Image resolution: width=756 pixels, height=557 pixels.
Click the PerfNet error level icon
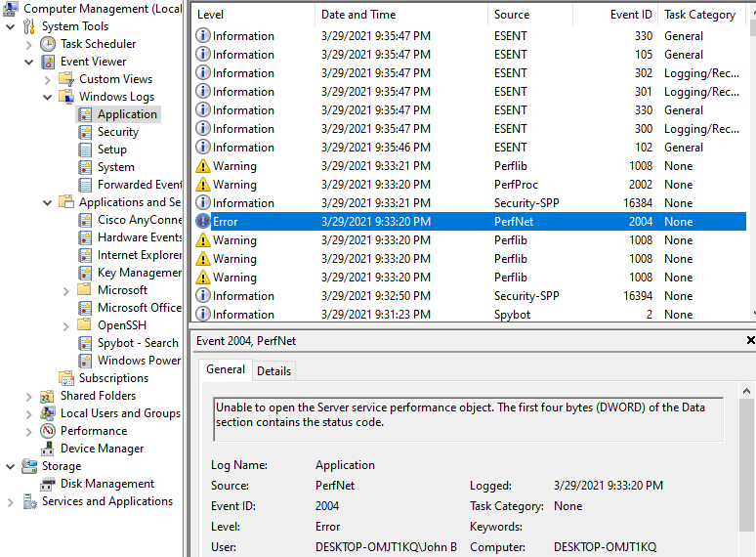pyautogui.click(x=203, y=222)
